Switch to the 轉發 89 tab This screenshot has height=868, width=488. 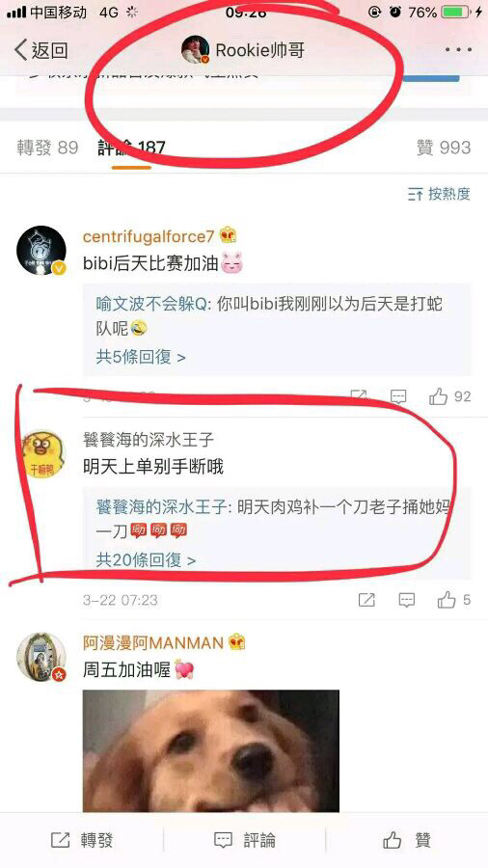(47, 148)
